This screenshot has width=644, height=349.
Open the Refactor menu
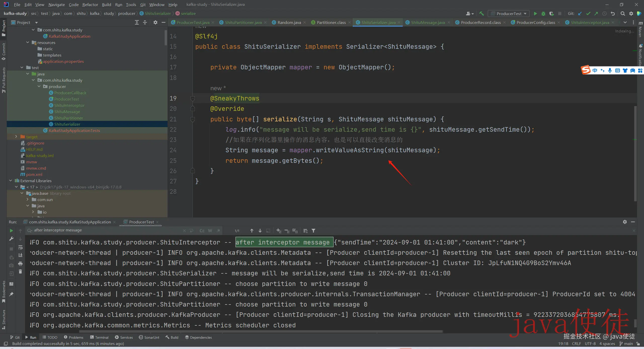coord(90,5)
